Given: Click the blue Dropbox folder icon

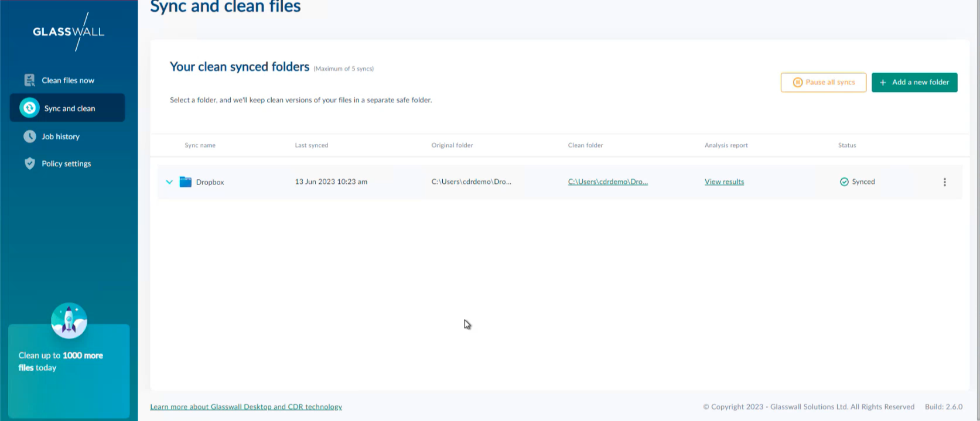Looking at the screenshot, I should click(x=186, y=182).
